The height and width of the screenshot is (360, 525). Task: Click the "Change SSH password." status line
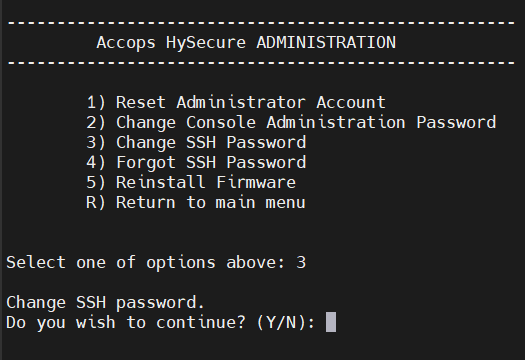[105, 303]
